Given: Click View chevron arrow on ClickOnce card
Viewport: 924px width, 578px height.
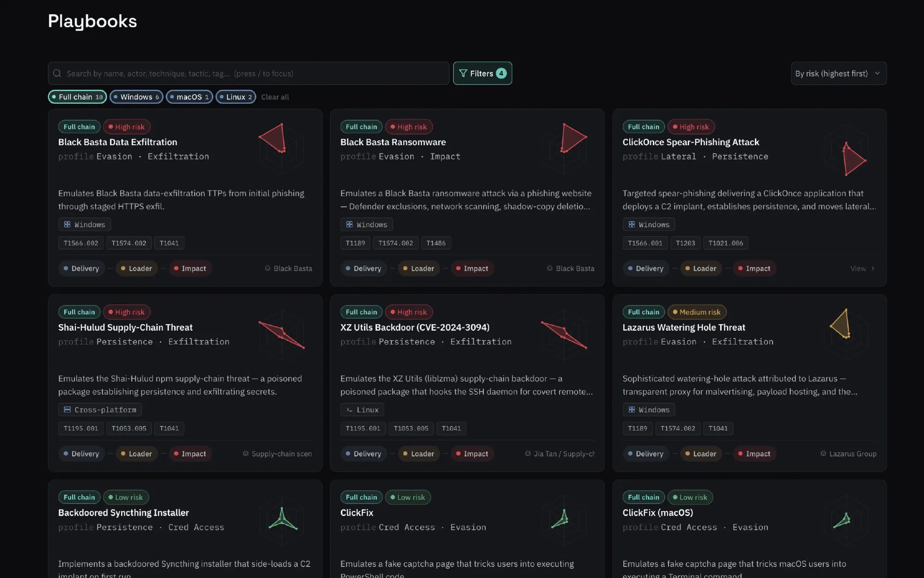Looking at the screenshot, I should [x=873, y=268].
